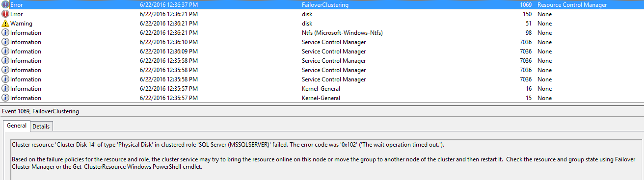The height and width of the screenshot is (180, 644).
Task: Click the information icon for Kernel-General event 15
Action: (x=5, y=98)
